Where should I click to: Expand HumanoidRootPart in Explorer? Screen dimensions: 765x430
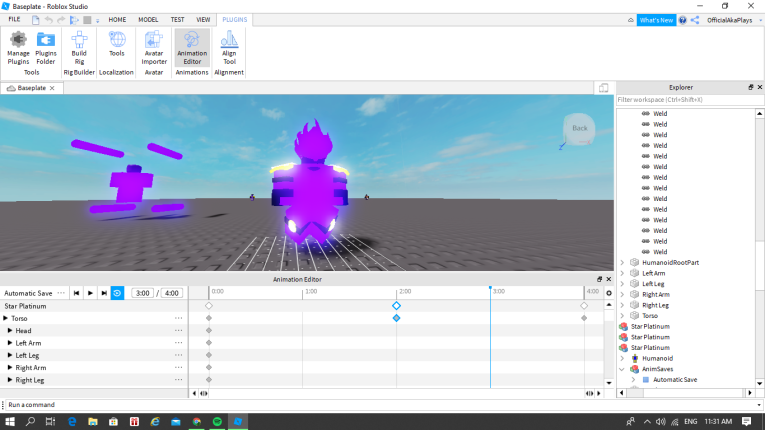pos(622,263)
